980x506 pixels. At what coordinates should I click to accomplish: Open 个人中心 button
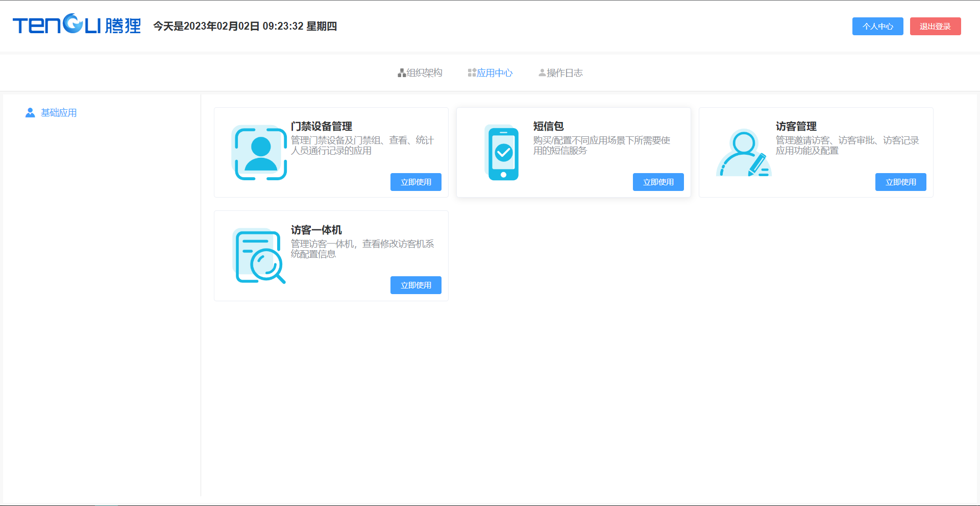coord(878,27)
